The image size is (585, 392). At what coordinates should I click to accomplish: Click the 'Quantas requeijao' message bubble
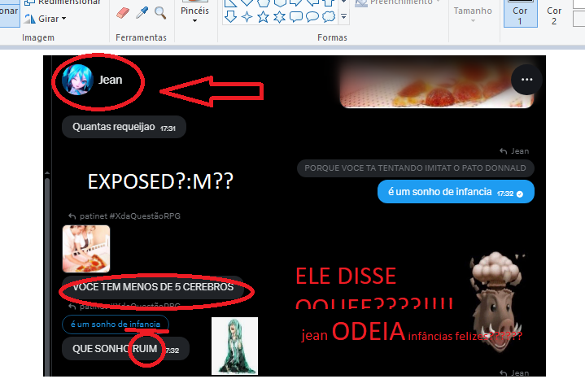tap(124, 127)
